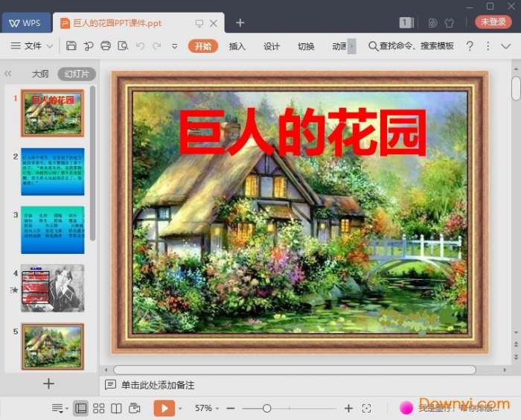The width and height of the screenshot is (521, 420).
Task: Click the zoom slider handle
Action: 266,408
